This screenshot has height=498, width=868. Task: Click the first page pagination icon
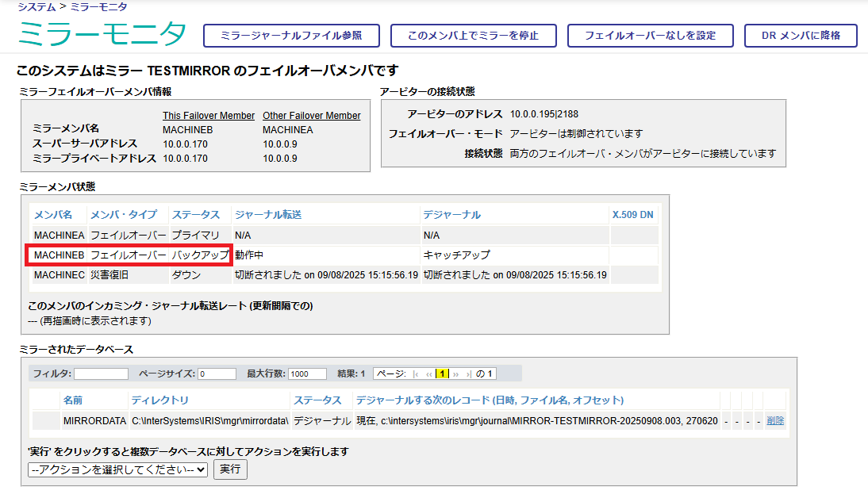click(x=417, y=373)
